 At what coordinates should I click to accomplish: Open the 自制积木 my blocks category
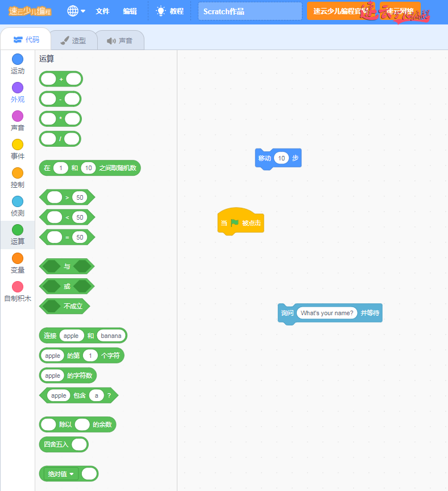[18, 291]
